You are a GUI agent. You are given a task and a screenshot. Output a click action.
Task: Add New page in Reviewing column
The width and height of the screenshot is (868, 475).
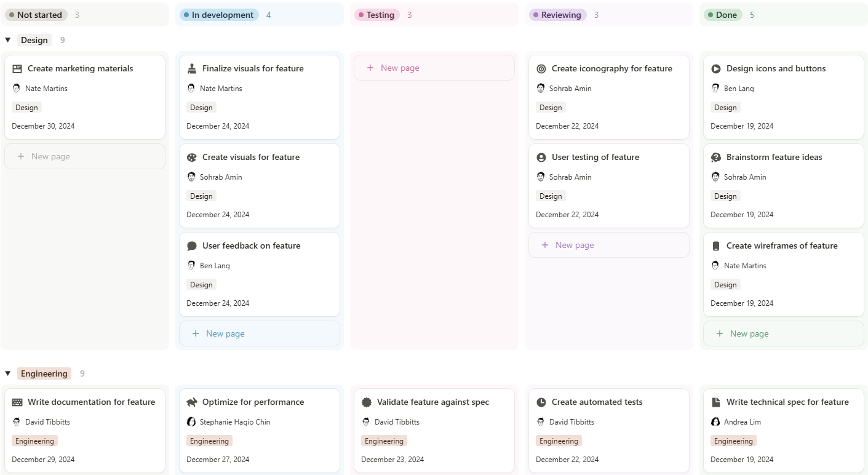pyautogui.click(x=609, y=245)
